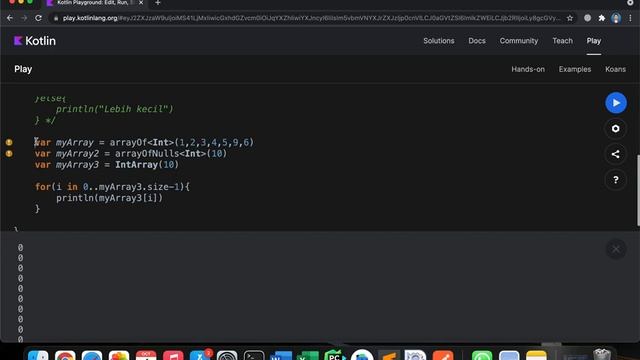Click the code editor vertical scrollbar

638,190
